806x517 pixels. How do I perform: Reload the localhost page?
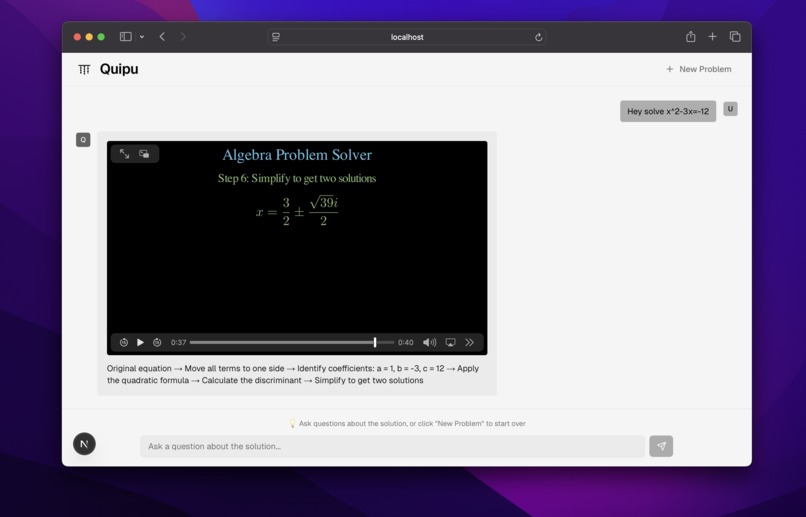click(x=538, y=37)
